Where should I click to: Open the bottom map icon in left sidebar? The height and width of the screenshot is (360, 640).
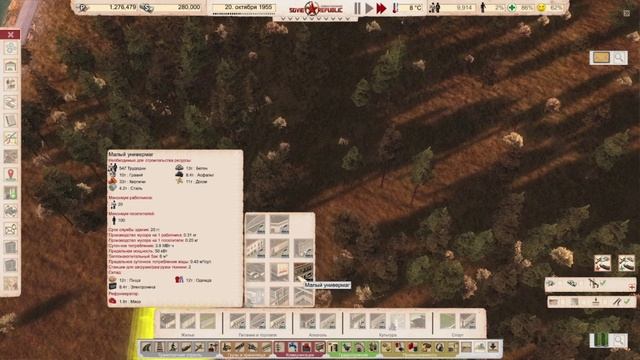tap(11, 283)
